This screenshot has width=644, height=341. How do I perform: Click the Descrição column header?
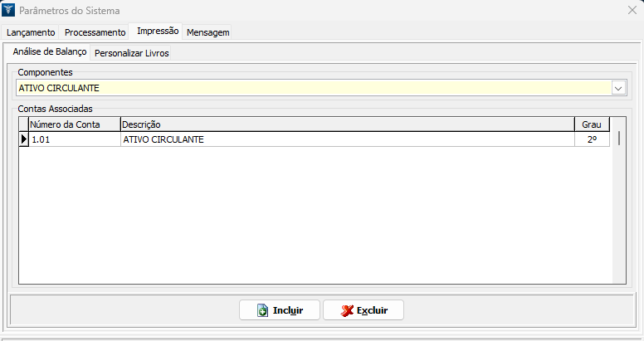pyautogui.click(x=346, y=124)
